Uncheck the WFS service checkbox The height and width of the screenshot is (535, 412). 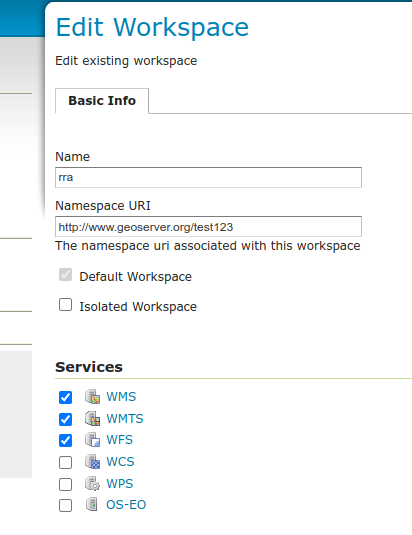coord(65,440)
